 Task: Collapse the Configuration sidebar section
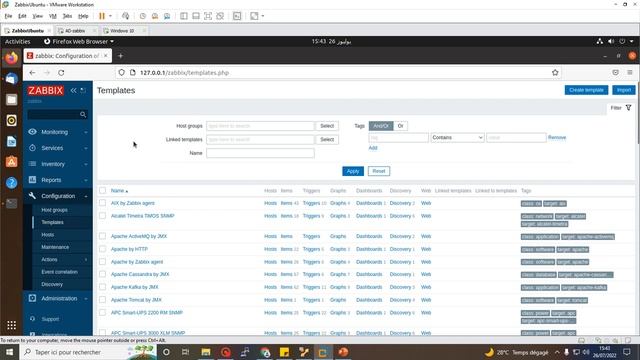pos(58,196)
